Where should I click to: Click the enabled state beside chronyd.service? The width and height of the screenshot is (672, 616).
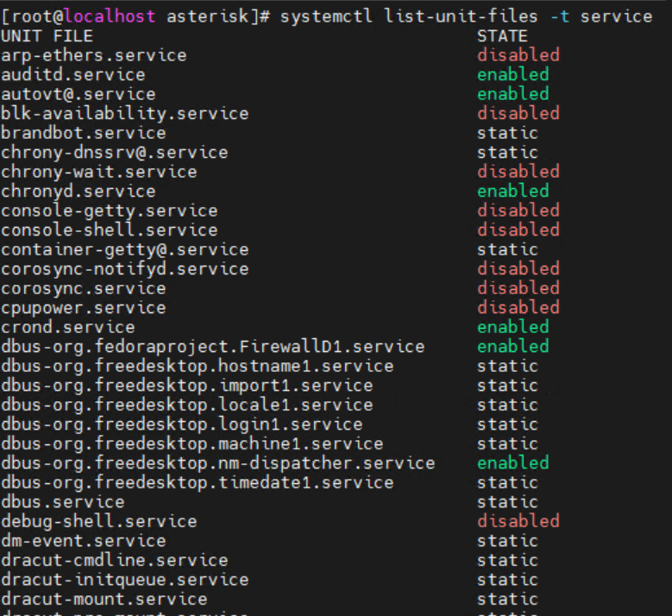pyautogui.click(x=512, y=192)
